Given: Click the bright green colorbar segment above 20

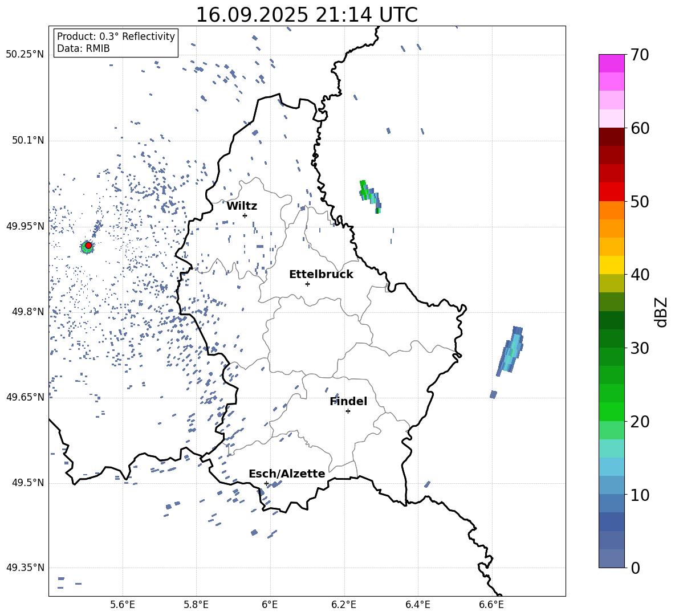Looking at the screenshot, I should click(x=611, y=411).
